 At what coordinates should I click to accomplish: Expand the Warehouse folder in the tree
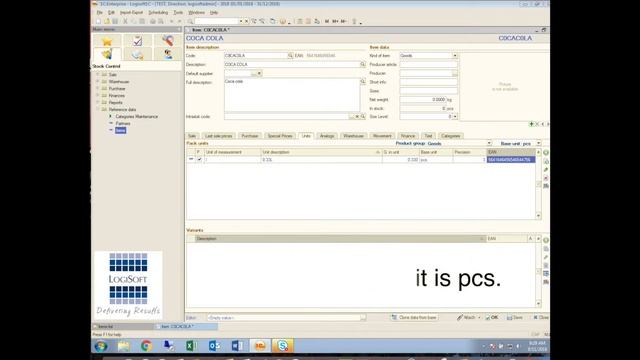(98, 82)
